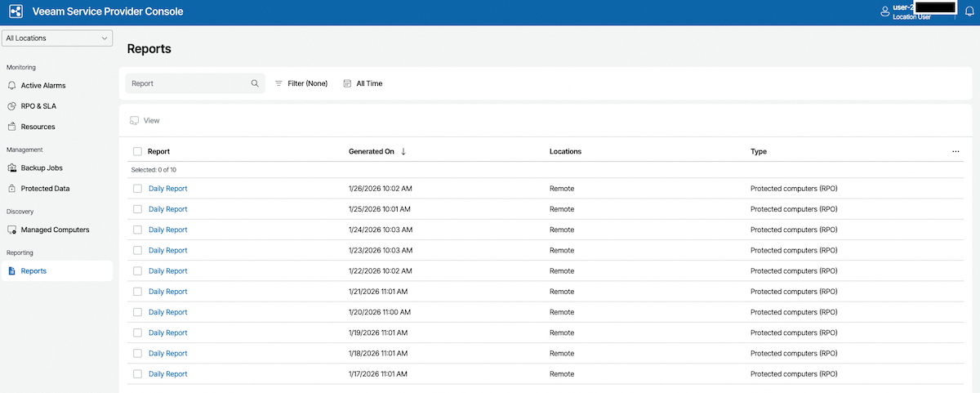This screenshot has height=393, width=980.
Task: Open Daily Report generated 1/20/2026
Action: click(167, 312)
